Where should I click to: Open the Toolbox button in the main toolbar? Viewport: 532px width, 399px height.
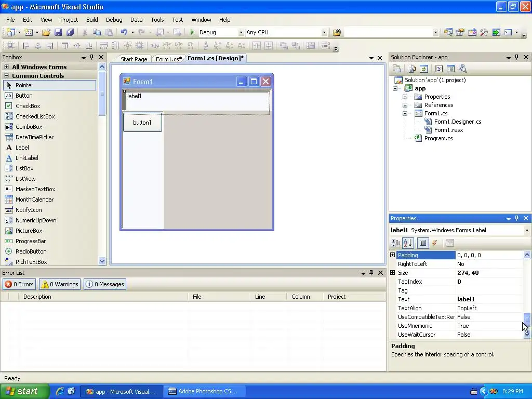pos(484,32)
